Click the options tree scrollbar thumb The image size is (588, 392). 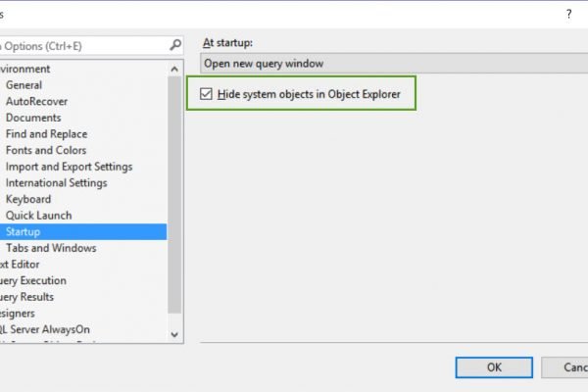click(174, 194)
